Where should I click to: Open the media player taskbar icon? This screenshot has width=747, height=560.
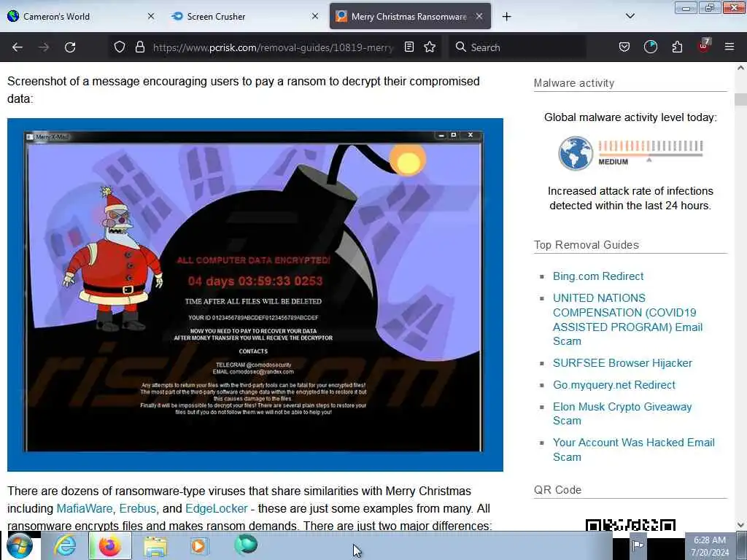[x=199, y=545]
